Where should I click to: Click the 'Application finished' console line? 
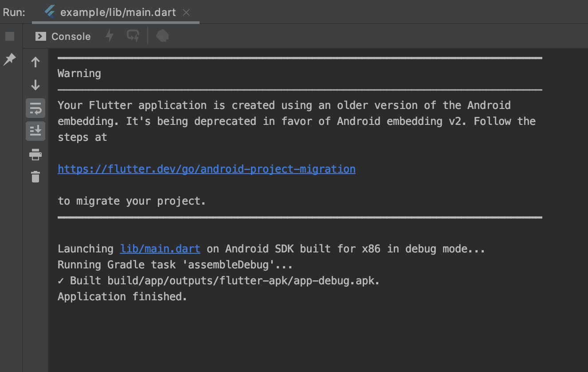[x=122, y=296]
